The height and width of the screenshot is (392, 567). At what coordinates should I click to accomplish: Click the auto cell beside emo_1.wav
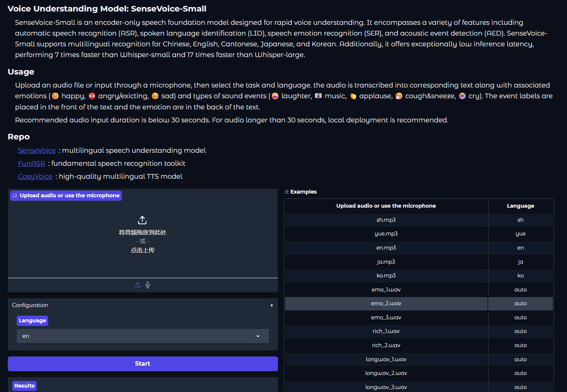(521, 290)
